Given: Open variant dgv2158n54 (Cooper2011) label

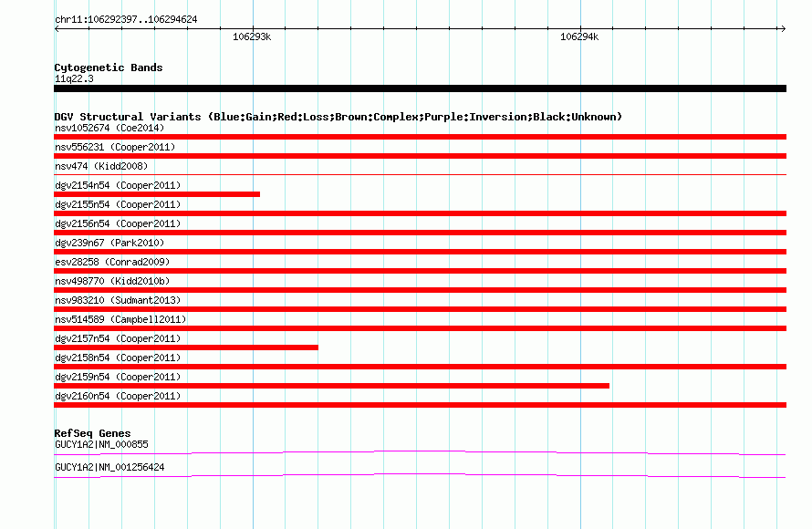Looking at the screenshot, I should (x=118, y=358).
